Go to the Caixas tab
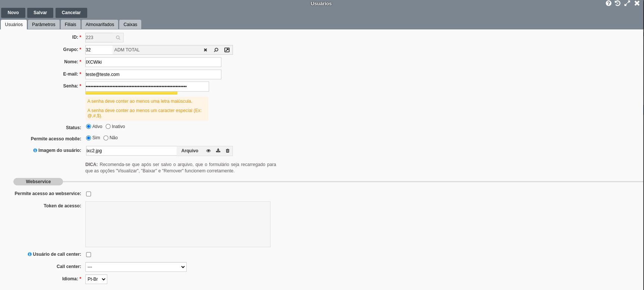This screenshot has height=290, width=644. (130, 25)
